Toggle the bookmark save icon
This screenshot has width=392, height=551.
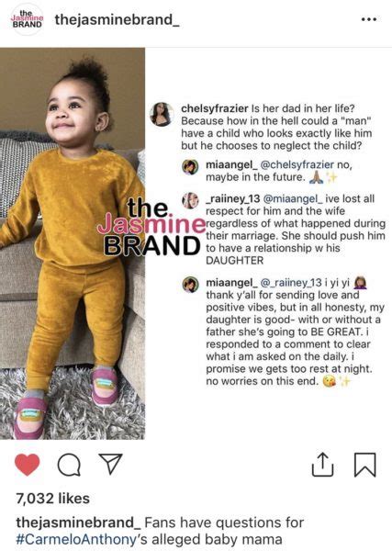tap(365, 465)
